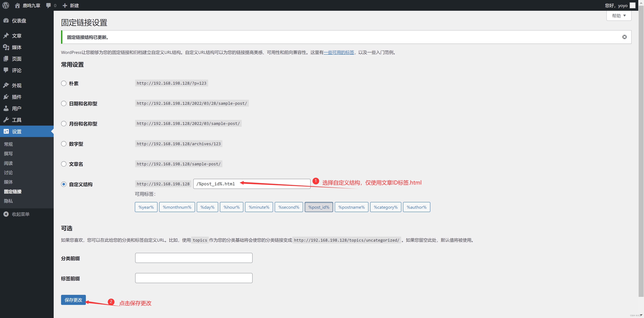Click the 您好，yoyo account text
The height and width of the screenshot is (318, 644).
616,6
